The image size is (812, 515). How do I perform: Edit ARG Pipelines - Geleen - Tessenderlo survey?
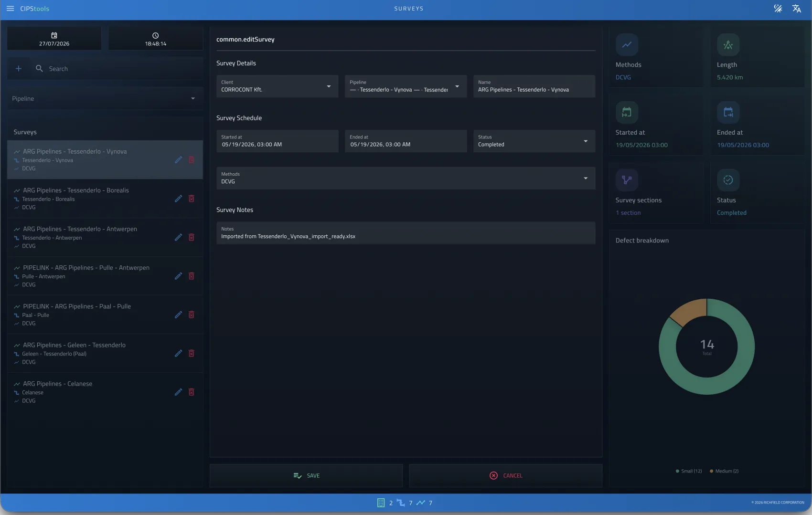click(178, 353)
